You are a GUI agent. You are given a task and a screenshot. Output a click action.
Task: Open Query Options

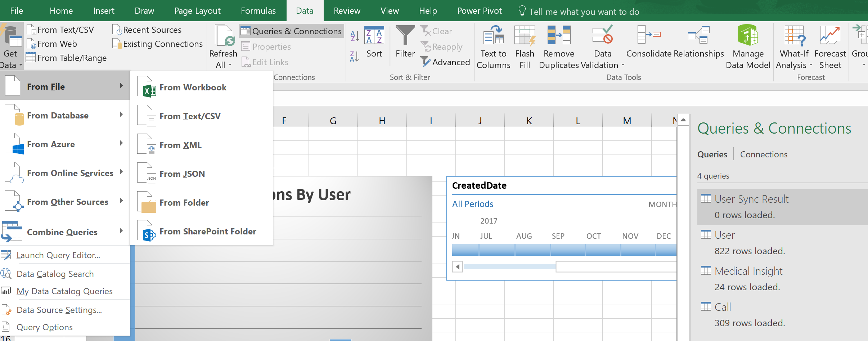(65, 327)
